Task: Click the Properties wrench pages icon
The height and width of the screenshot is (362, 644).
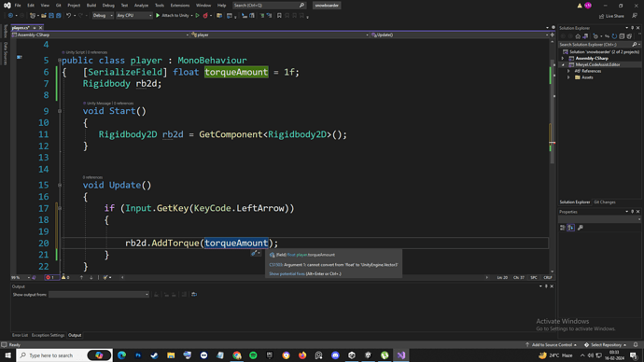Action: (580, 228)
